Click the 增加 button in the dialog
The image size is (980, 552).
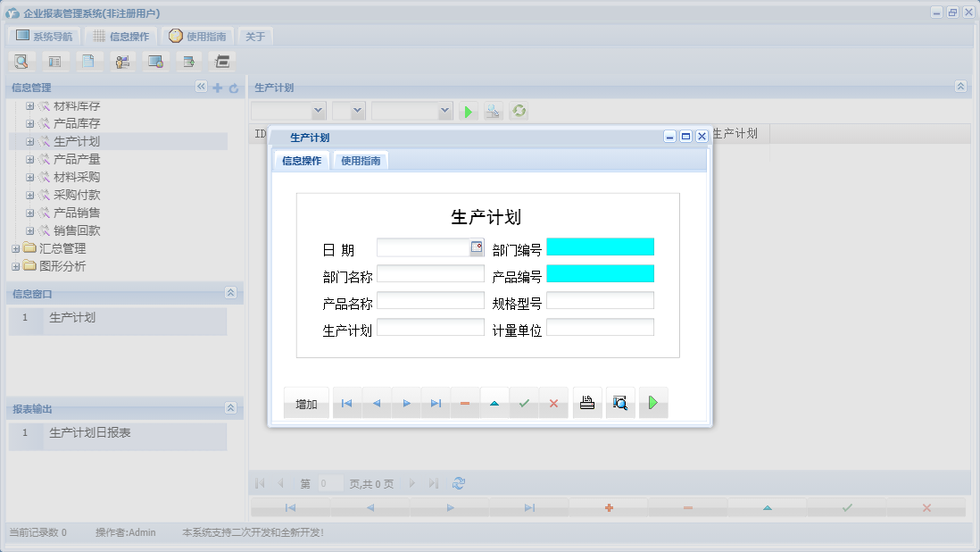tap(306, 403)
